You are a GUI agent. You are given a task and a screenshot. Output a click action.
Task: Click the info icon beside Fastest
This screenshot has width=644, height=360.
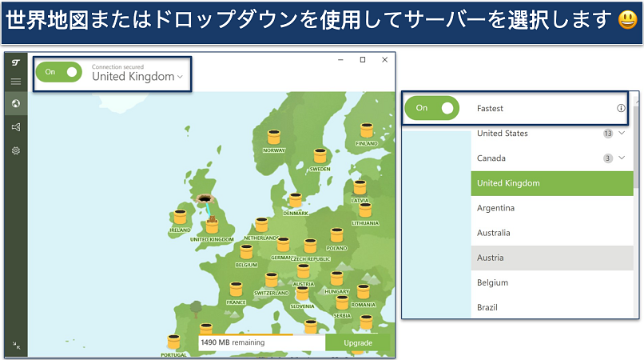tap(621, 108)
